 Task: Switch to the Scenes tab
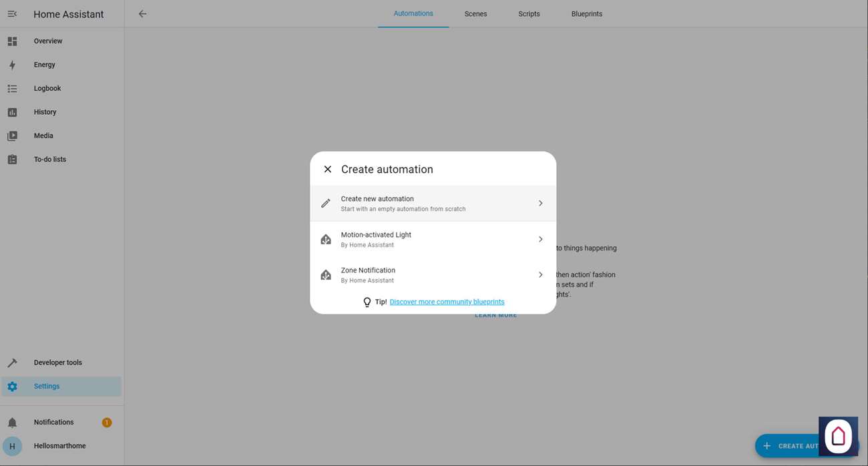[475, 13]
